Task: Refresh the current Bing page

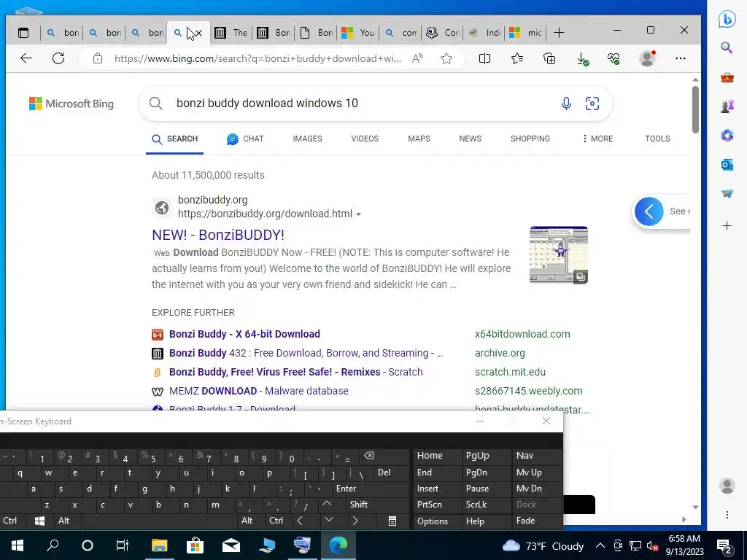Action: click(x=58, y=58)
